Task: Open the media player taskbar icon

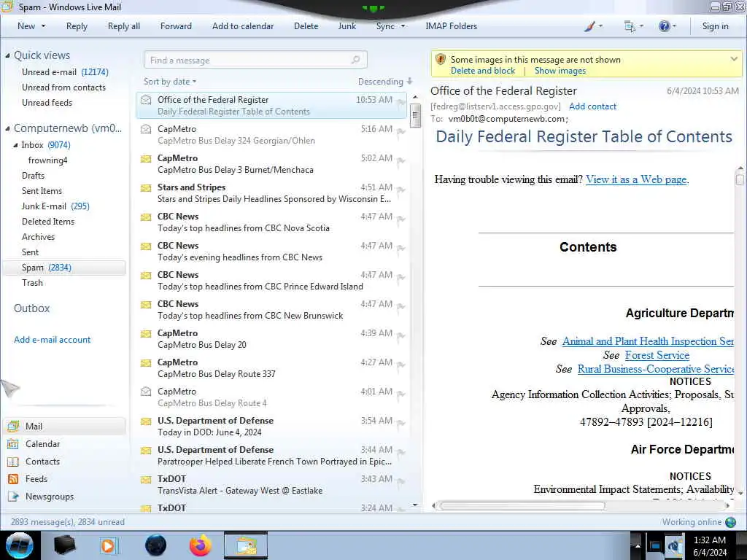Action: [x=108, y=545]
